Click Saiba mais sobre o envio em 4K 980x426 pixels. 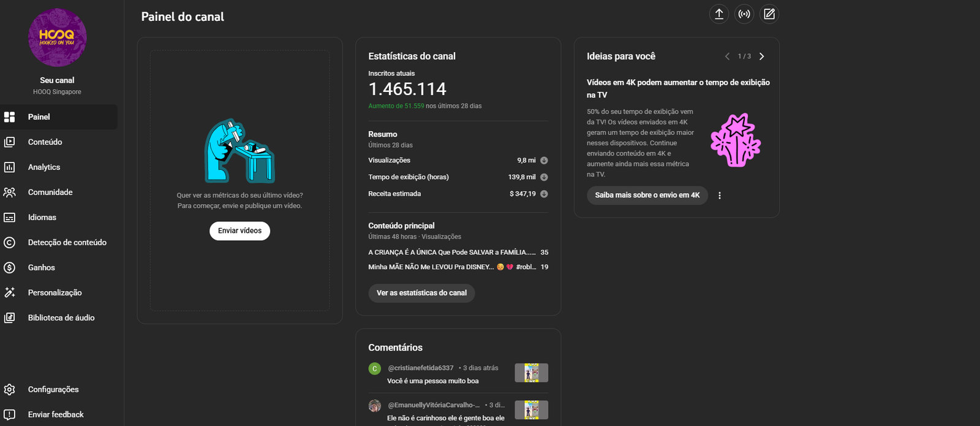(647, 196)
